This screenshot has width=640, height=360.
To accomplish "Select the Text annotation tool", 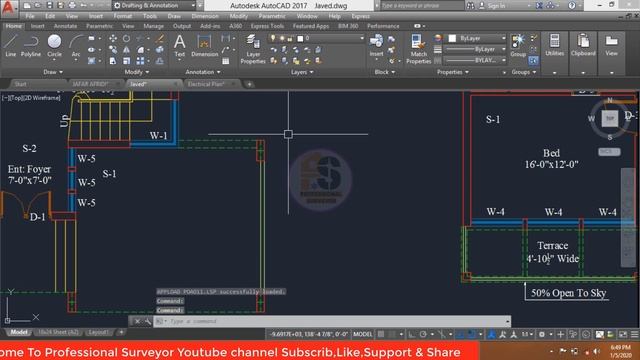I will 180,45.
